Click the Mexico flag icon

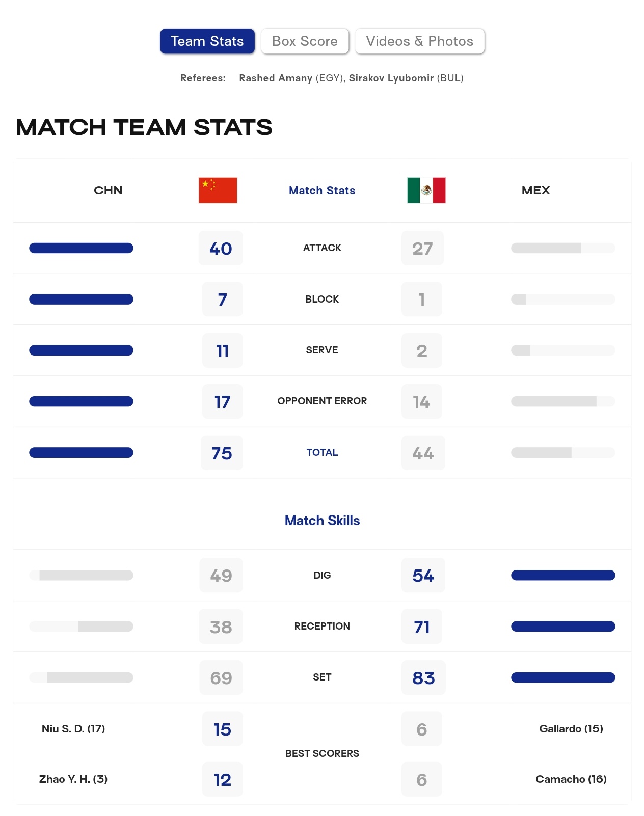point(426,190)
